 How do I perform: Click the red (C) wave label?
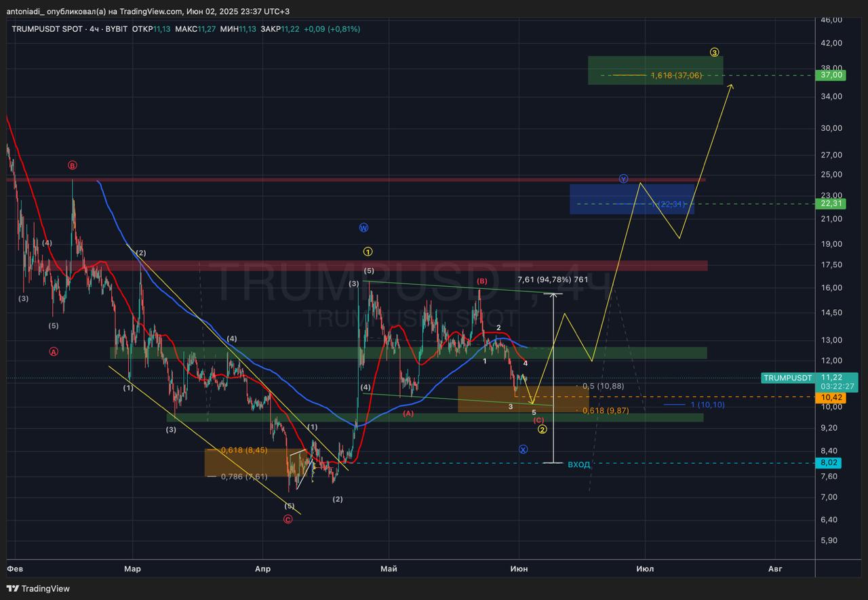538,420
